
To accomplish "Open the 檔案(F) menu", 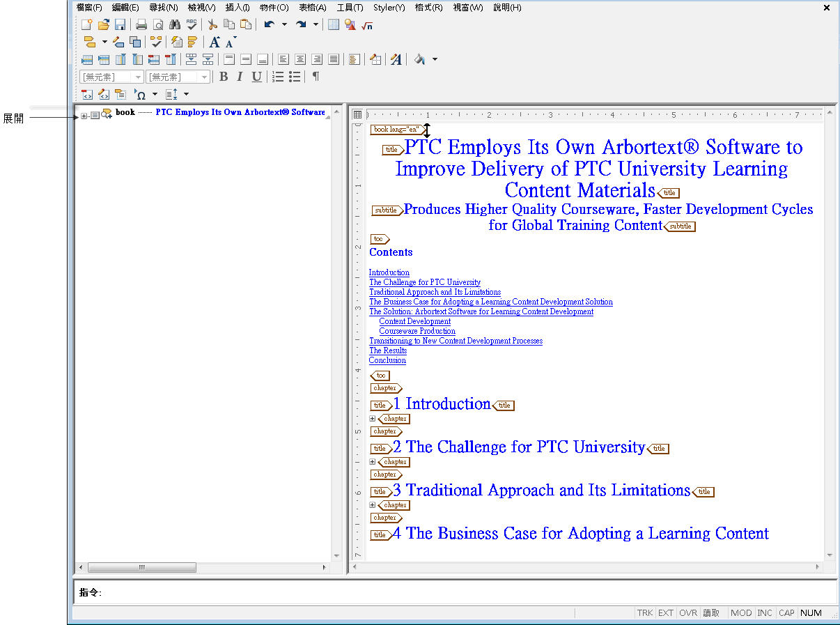I will pos(89,8).
